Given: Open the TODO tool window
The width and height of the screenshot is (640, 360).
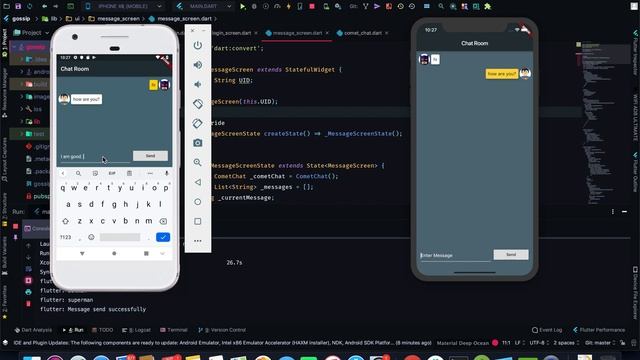Looking at the screenshot, I should 102,330.
